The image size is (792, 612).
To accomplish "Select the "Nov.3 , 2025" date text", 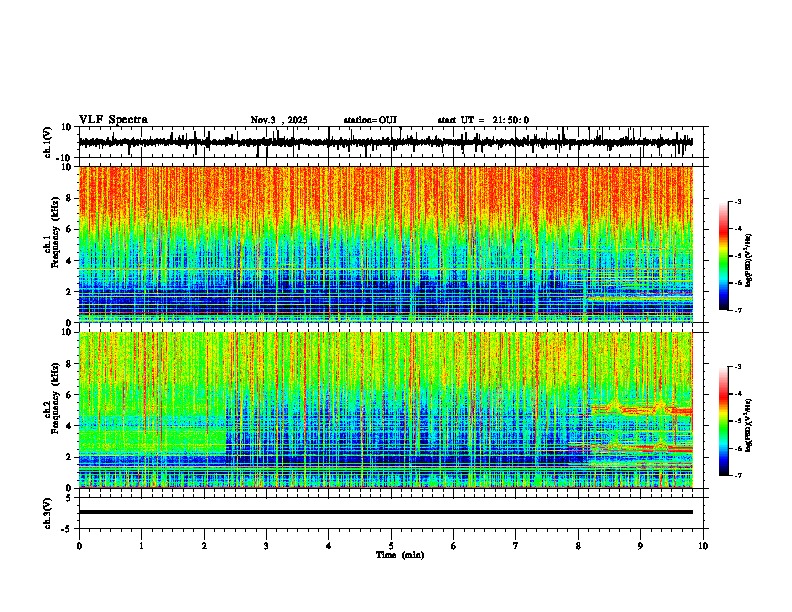I will [279, 120].
